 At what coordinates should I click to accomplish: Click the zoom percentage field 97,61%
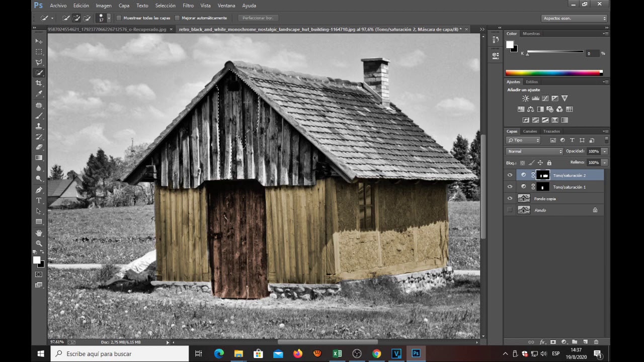[x=57, y=342]
